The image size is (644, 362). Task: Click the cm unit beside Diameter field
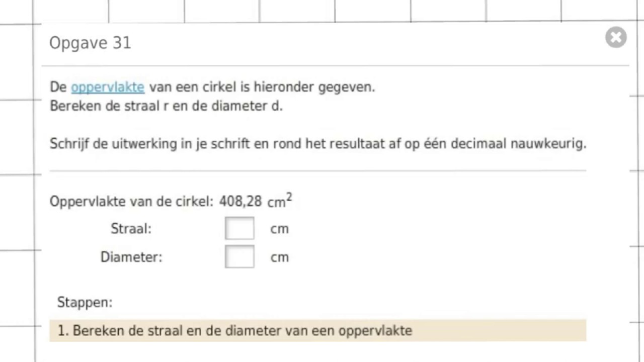click(x=279, y=257)
